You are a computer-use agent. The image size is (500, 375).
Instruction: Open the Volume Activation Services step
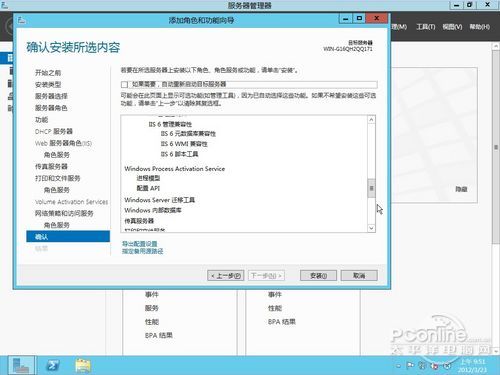pos(71,202)
